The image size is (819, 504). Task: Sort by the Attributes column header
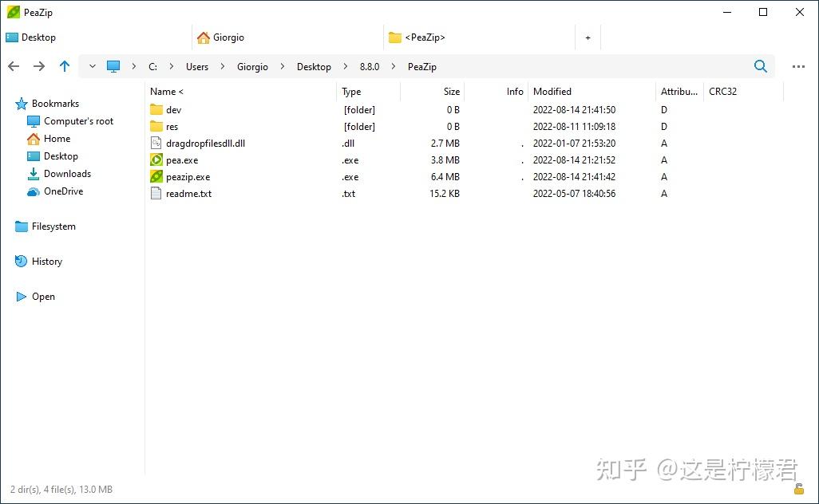tap(679, 91)
